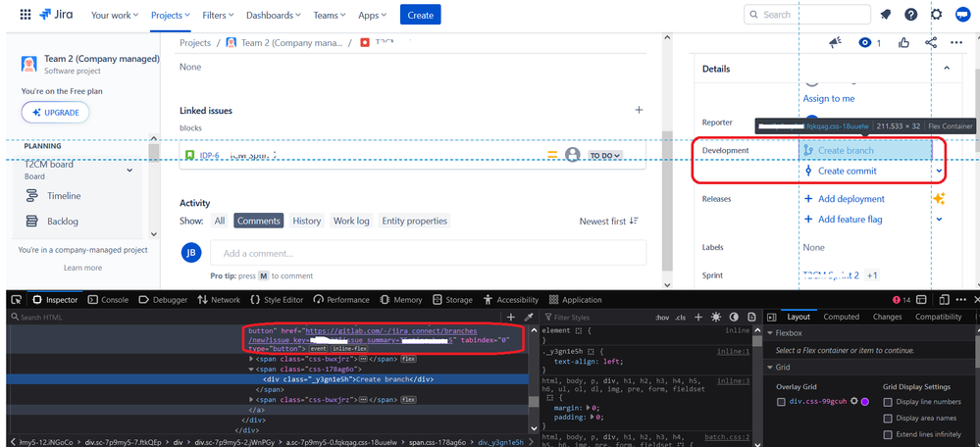Open the Jira settings gear
Image resolution: width=980 pixels, height=447 pixels.
(x=936, y=15)
